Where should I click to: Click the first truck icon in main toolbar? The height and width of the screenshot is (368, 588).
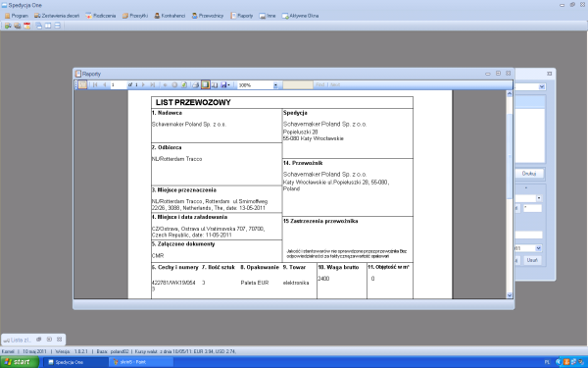(8, 26)
